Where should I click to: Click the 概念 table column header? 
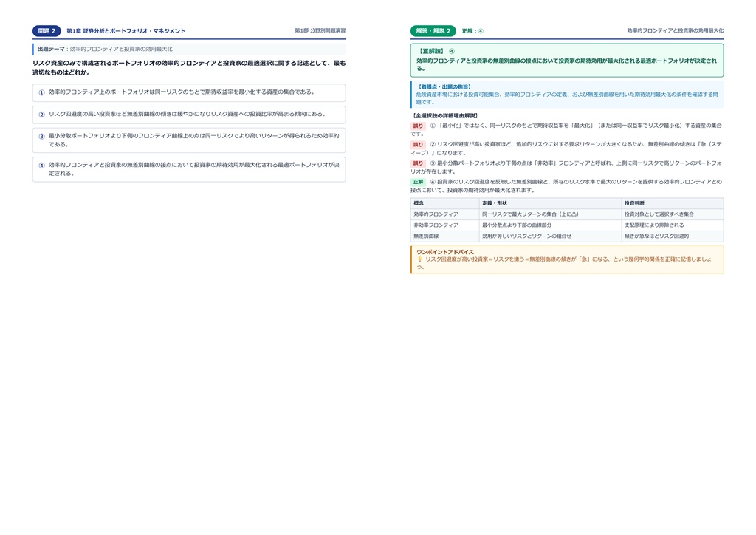(x=444, y=203)
